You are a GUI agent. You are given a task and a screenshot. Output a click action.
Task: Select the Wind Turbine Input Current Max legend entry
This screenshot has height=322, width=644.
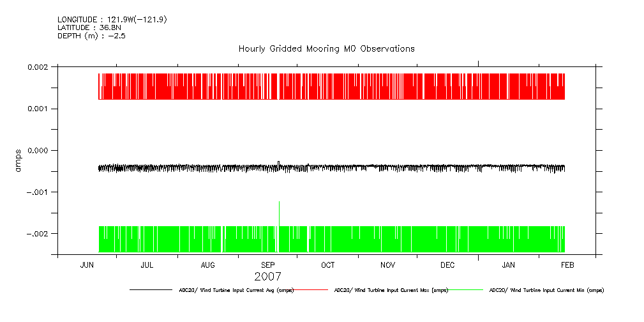tap(391, 290)
